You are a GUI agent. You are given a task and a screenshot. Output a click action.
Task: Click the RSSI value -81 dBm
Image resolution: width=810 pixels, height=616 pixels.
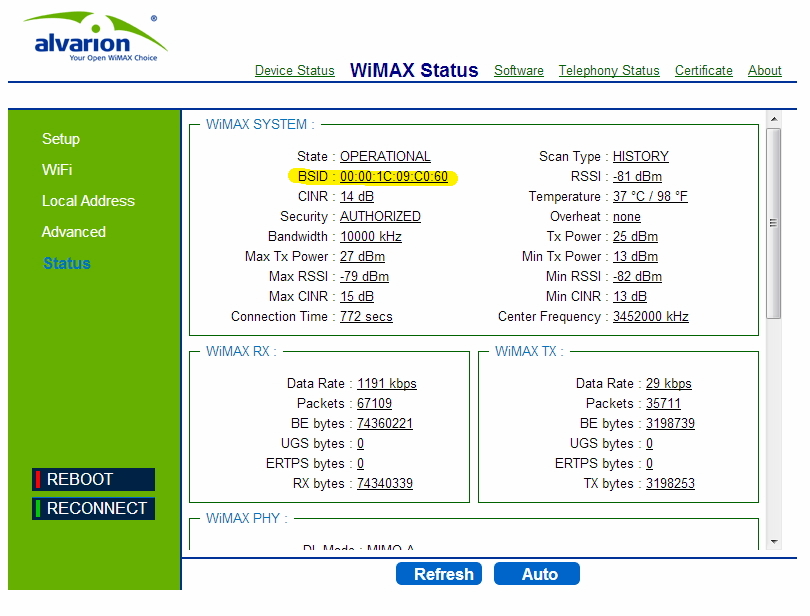pyautogui.click(x=637, y=176)
